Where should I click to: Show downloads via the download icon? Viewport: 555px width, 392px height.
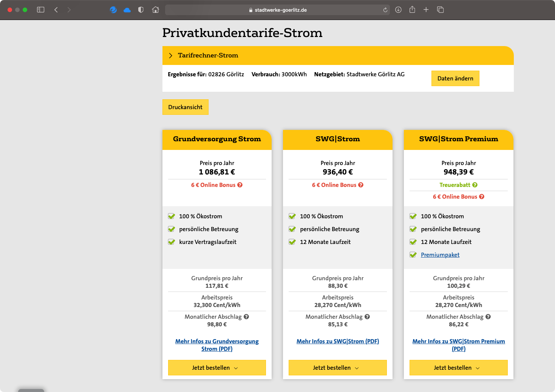coord(398,10)
